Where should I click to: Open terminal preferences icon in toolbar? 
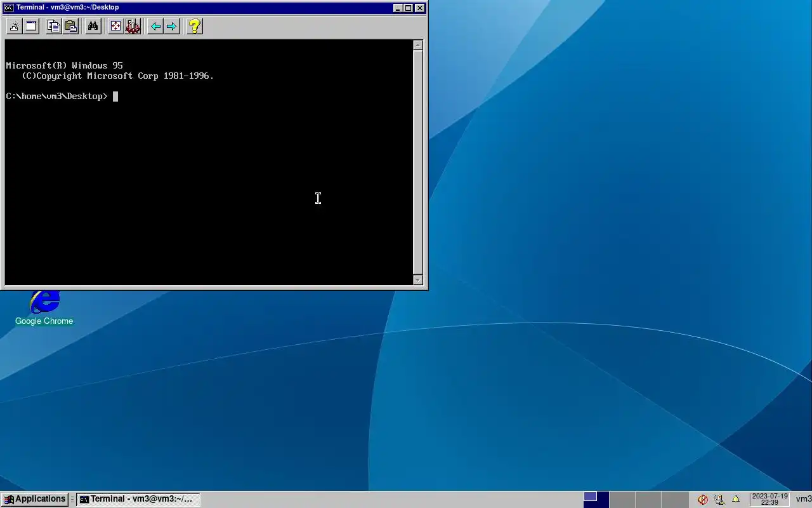click(x=133, y=26)
